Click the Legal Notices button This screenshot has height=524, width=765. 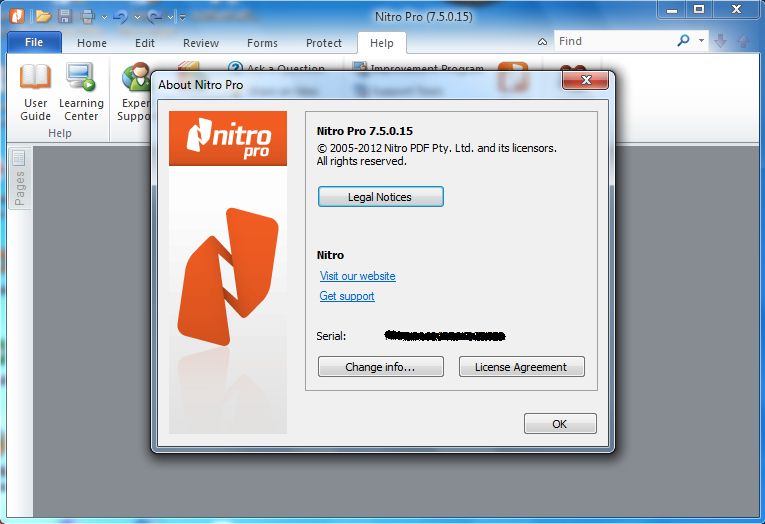pos(381,197)
